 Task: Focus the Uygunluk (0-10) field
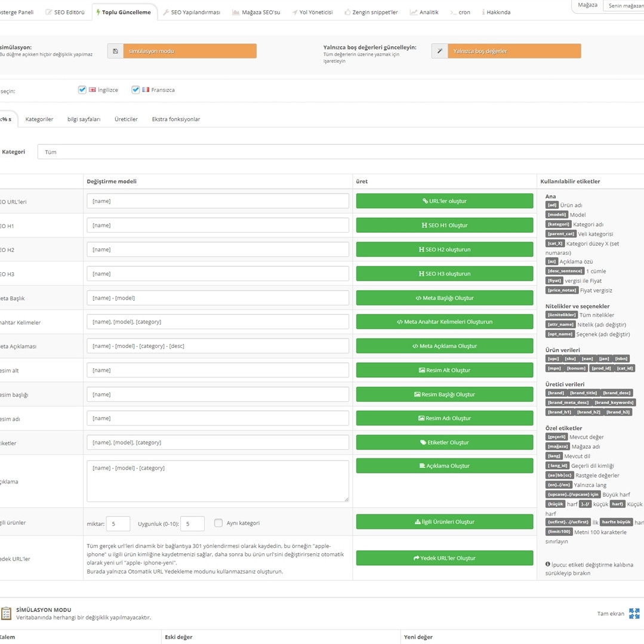pyautogui.click(x=192, y=523)
